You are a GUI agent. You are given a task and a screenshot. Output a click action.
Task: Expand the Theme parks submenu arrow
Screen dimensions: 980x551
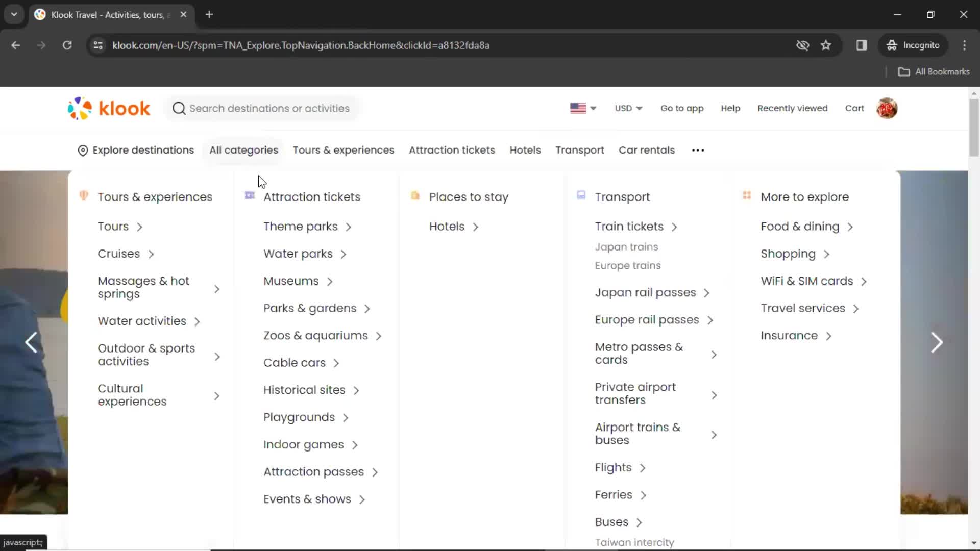(x=349, y=227)
